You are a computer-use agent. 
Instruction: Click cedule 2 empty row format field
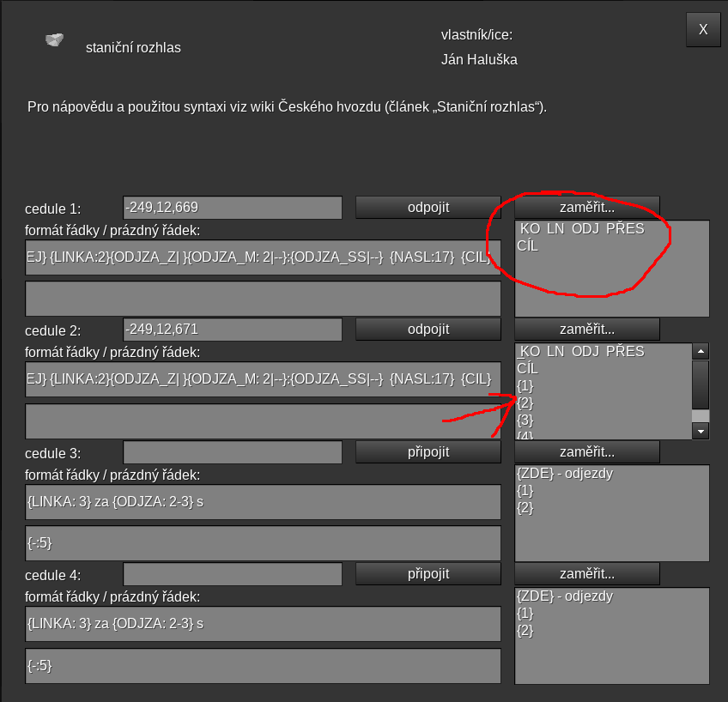[263, 421]
